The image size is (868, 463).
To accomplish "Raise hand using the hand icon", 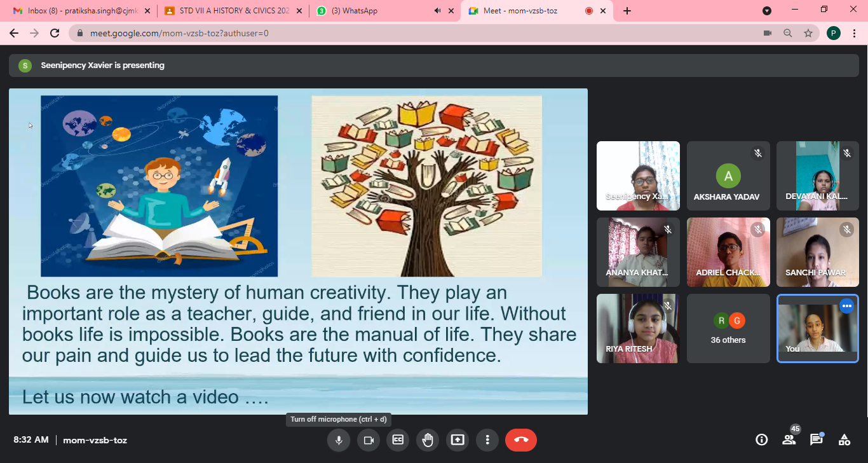I will pos(428,440).
